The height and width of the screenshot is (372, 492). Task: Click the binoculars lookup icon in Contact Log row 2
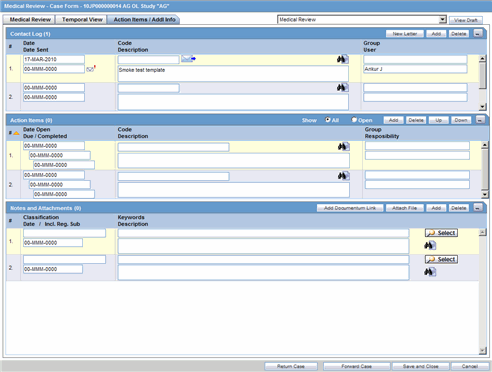click(x=342, y=88)
